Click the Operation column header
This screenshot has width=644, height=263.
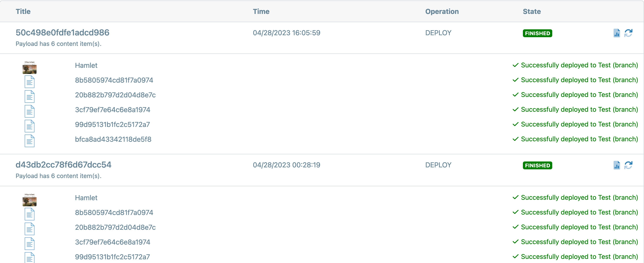click(442, 12)
